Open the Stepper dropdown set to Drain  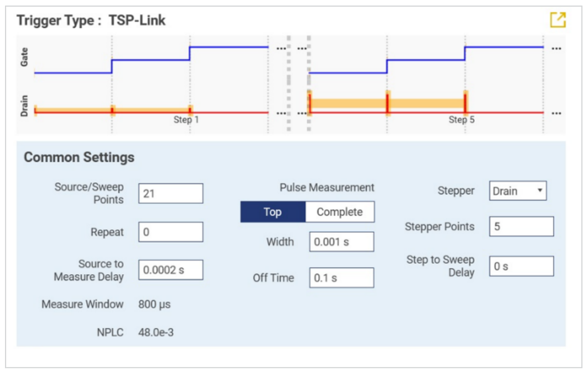tap(518, 191)
